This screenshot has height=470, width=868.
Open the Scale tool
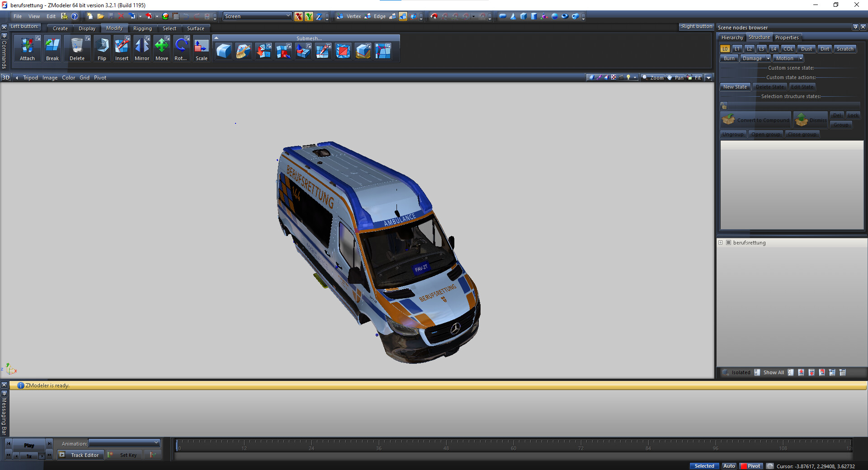coord(201,48)
